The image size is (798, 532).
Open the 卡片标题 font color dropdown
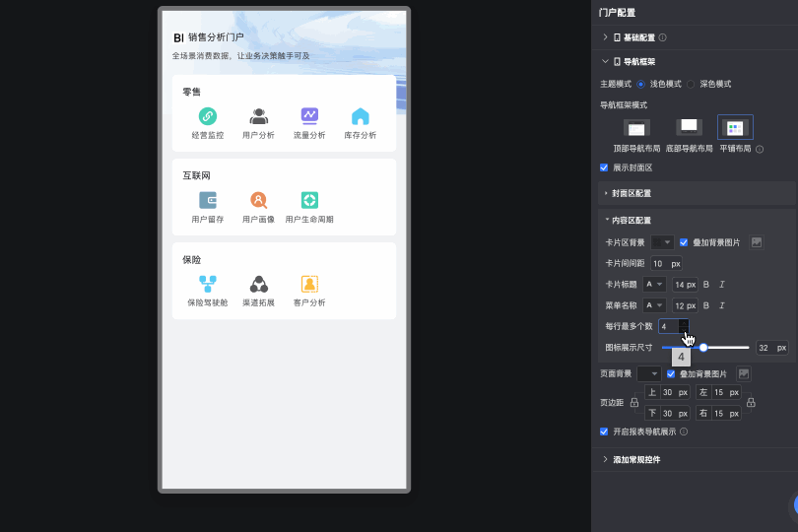pyautogui.click(x=654, y=285)
